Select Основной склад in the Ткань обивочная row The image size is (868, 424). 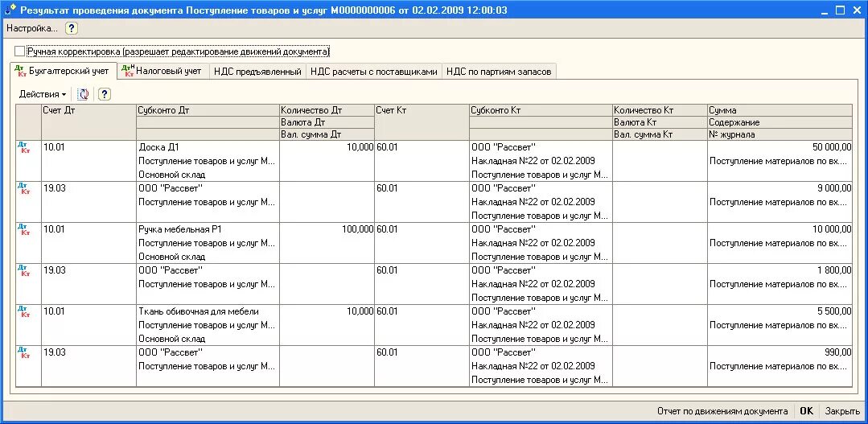[x=208, y=339]
